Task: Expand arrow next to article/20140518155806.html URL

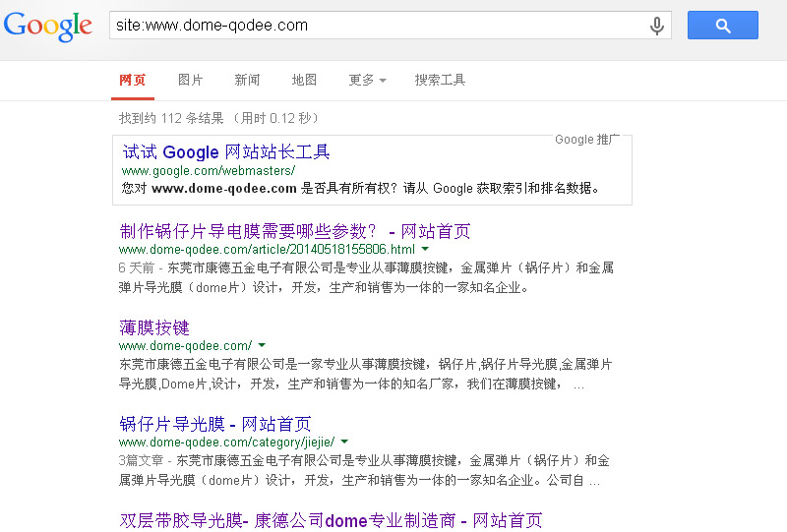Action: click(425, 249)
